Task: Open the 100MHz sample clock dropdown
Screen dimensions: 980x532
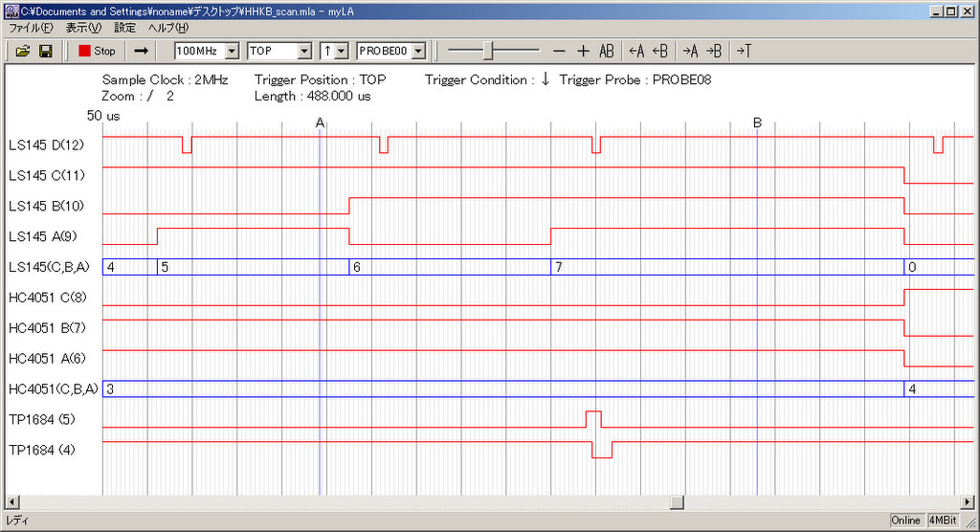Action: point(232,51)
